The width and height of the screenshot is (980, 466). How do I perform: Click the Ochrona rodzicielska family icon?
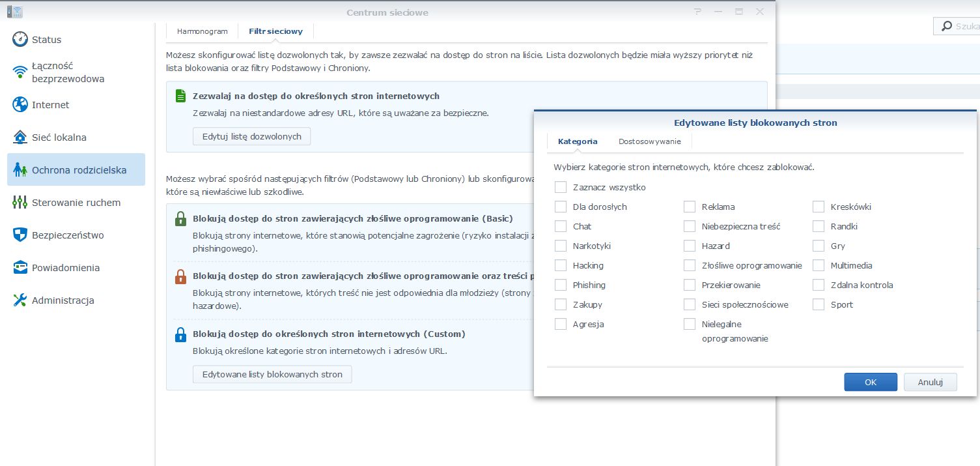20,170
